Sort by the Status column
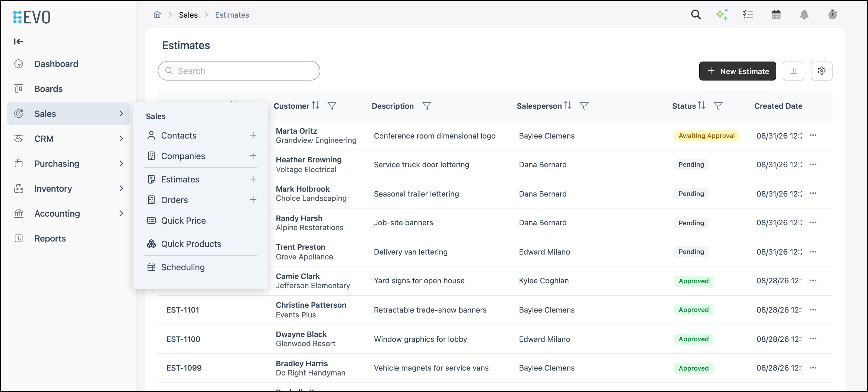The width and height of the screenshot is (868, 392). click(x=701, y=105)
